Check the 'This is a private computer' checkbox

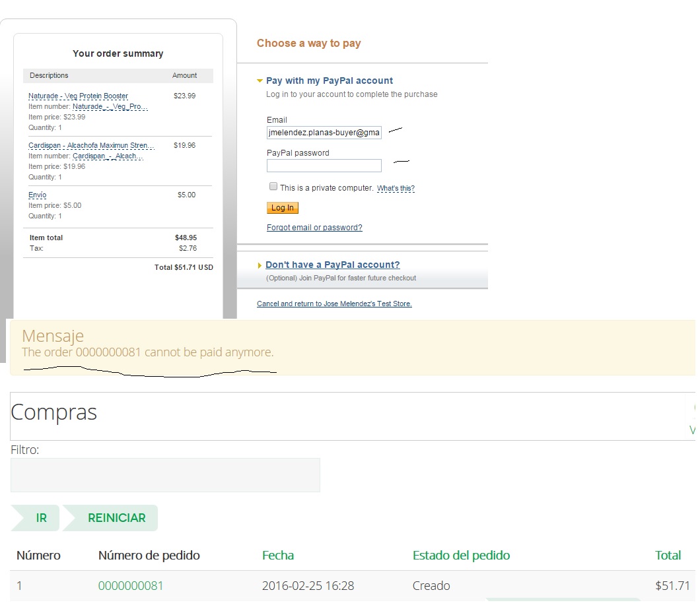tap(273, 187)
